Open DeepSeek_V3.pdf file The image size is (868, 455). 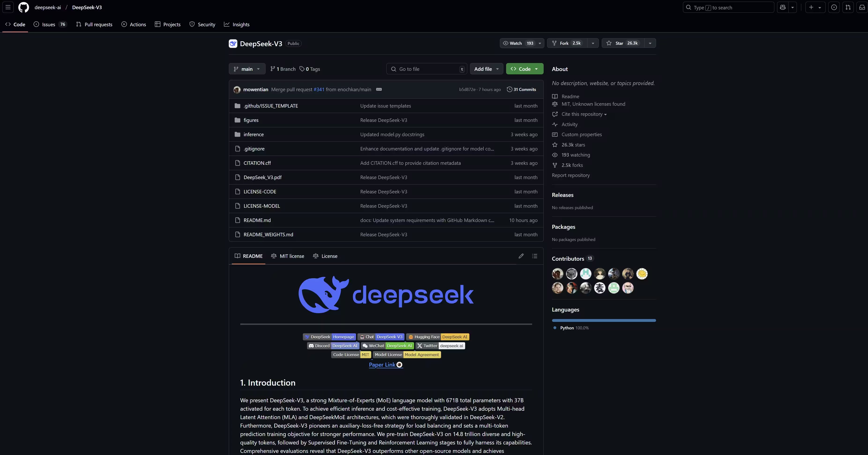coord(263,177)
